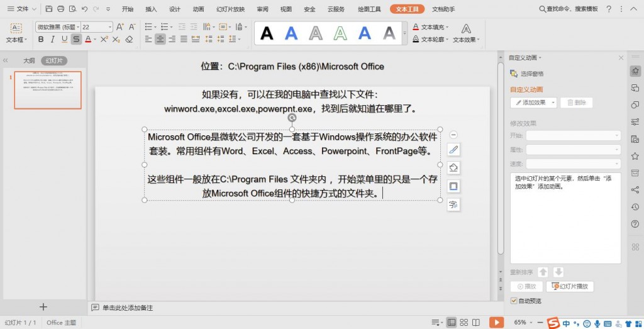Switch to 开始 ribbon tab

128,9
